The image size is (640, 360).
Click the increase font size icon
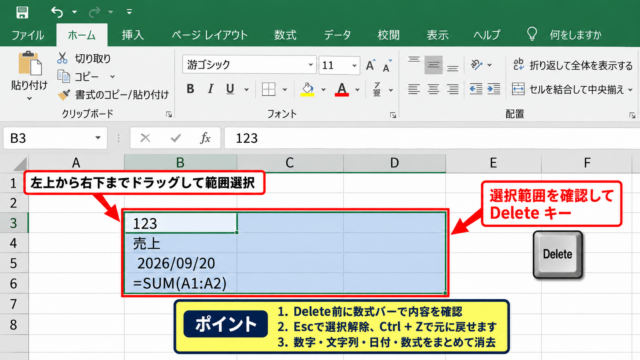pyautogui.click(x=371, y=65)
